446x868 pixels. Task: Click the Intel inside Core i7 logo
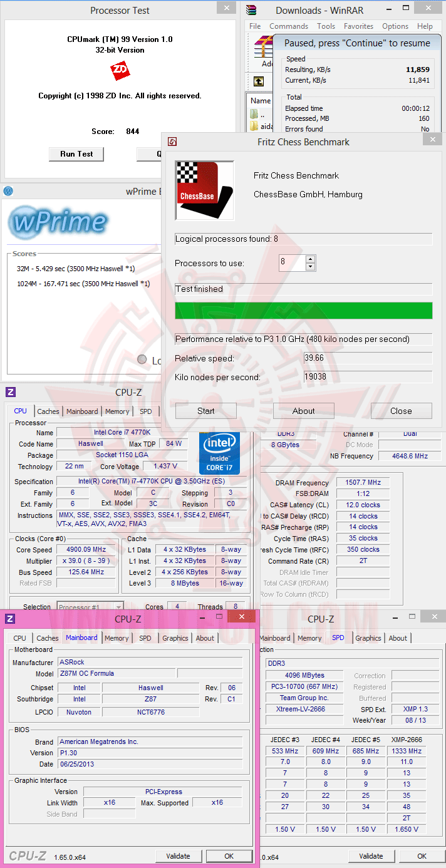219,452
